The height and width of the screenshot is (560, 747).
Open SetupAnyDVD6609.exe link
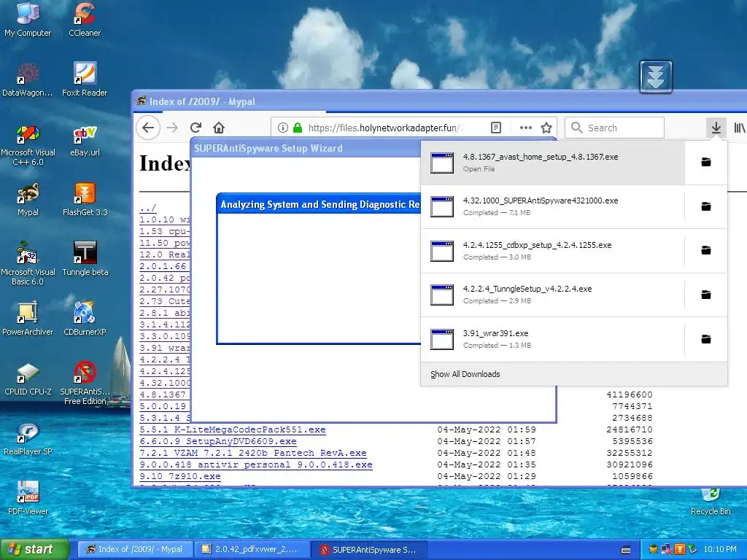coord(217,441)
